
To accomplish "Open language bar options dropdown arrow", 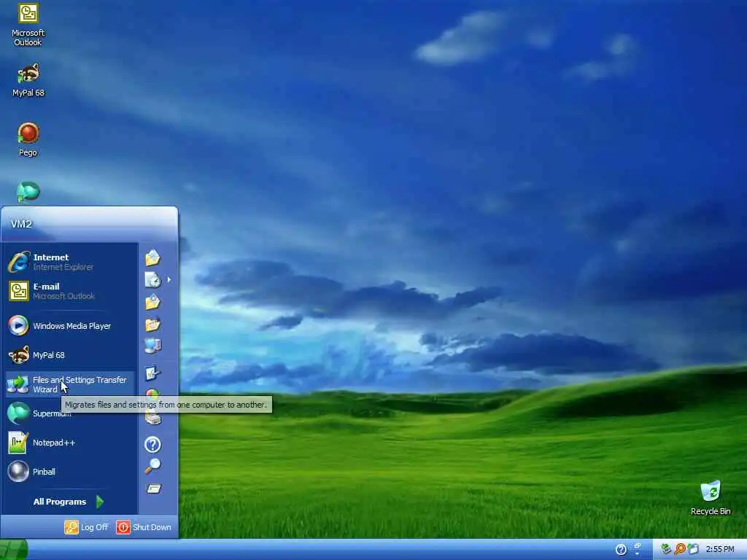I will point(638,554).
